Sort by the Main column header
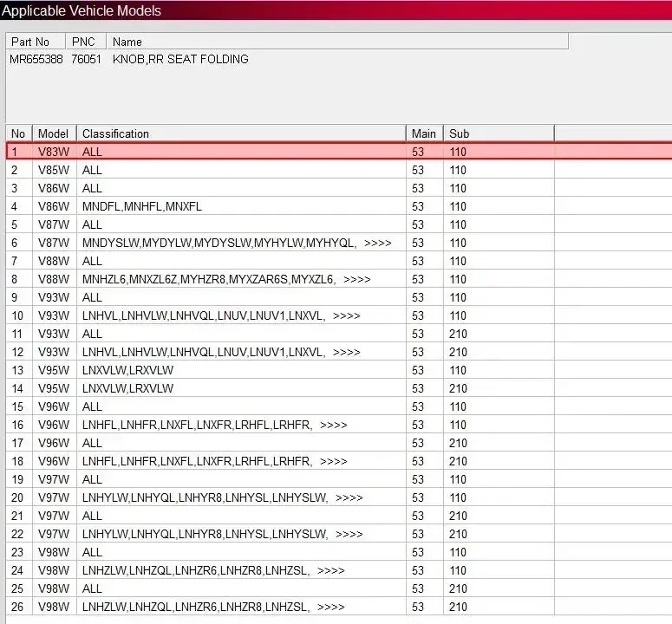 [x=424, y=133]
